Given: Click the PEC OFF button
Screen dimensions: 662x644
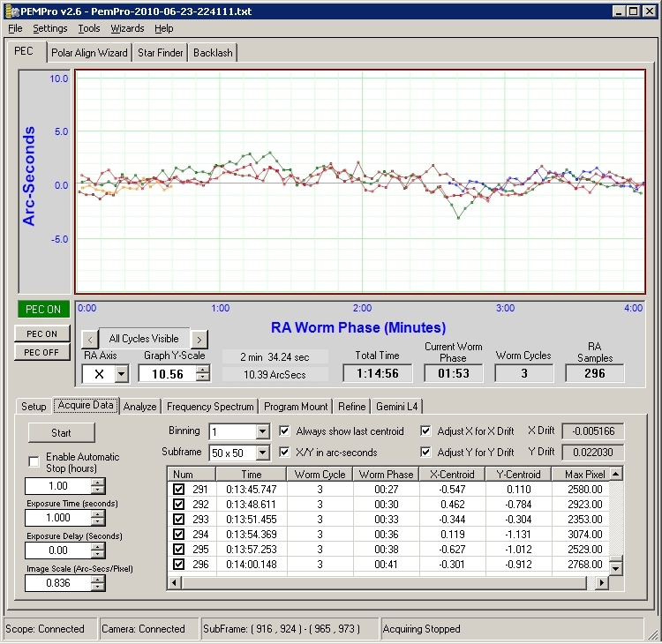Looking at the screenshot, I should [x=41, y=352].
